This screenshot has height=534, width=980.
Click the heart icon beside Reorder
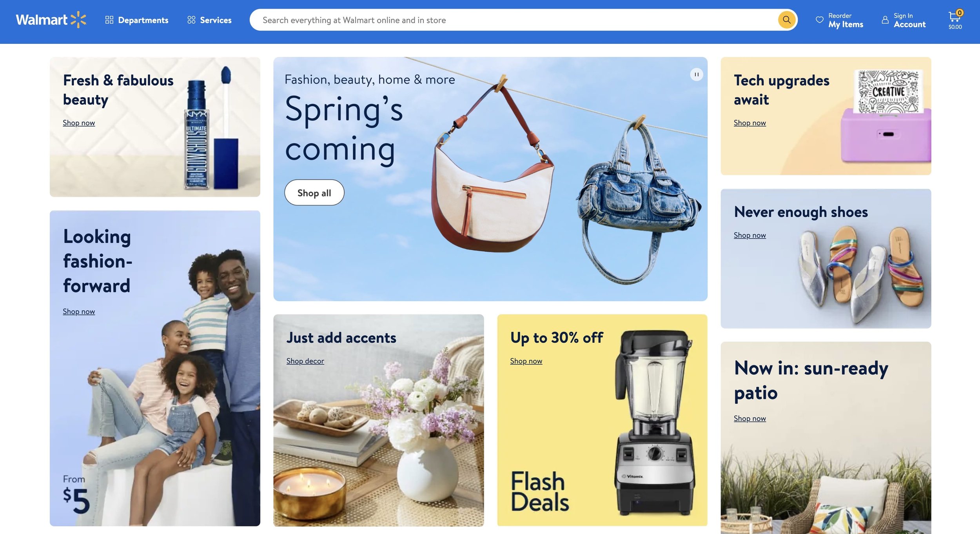pyautogui.click(x=819, y=20)
